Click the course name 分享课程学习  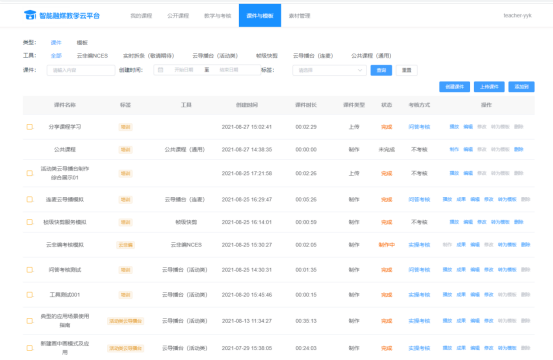point(65,127)
